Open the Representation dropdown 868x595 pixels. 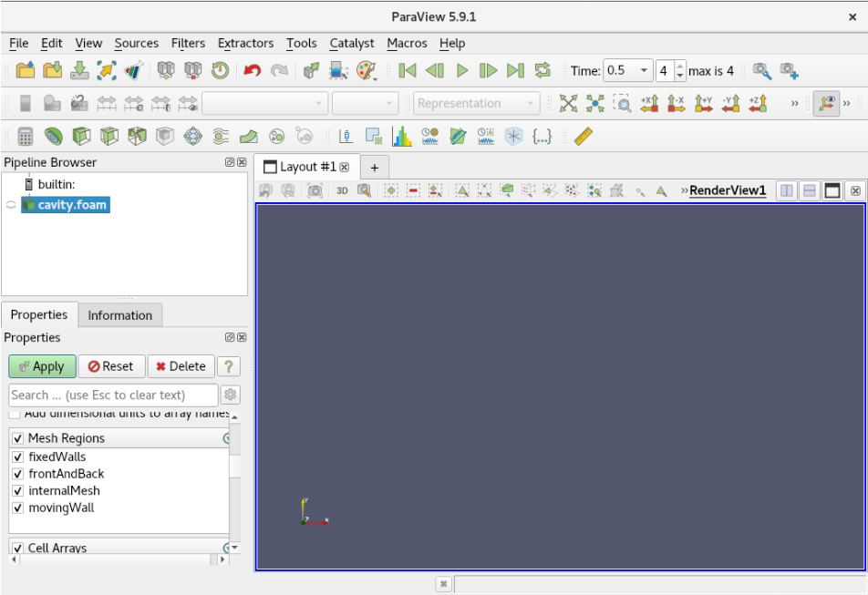pyautogui.click(x=476, y=103)
